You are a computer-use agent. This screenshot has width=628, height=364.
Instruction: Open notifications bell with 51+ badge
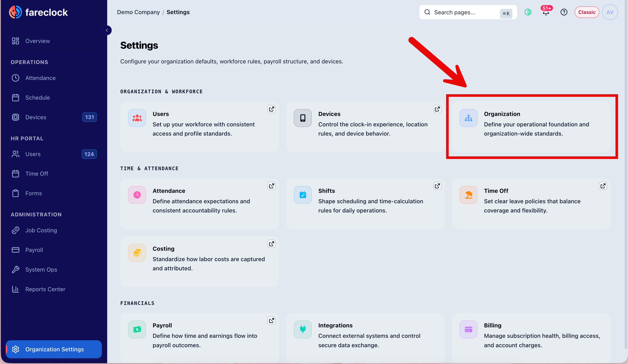(x=546, y=12)
